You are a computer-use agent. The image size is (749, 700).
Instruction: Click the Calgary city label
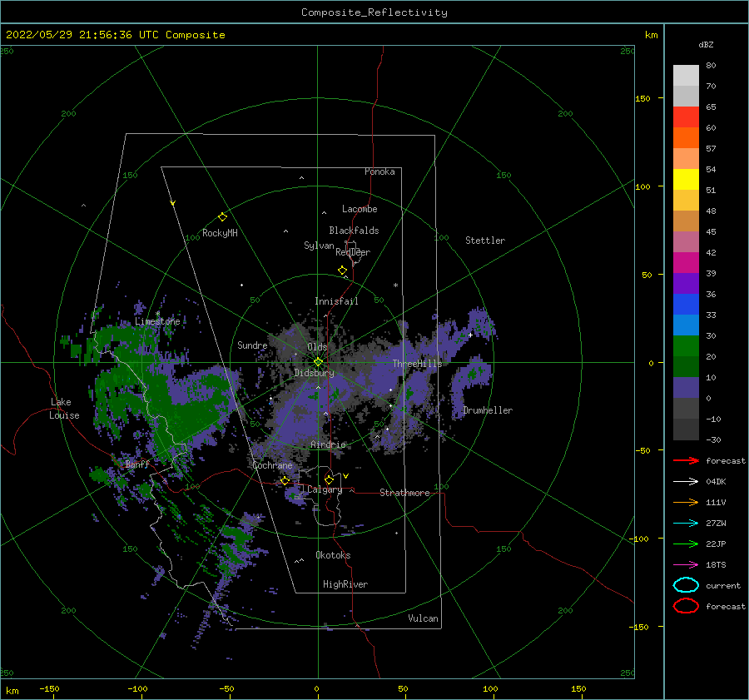(325, 489)
